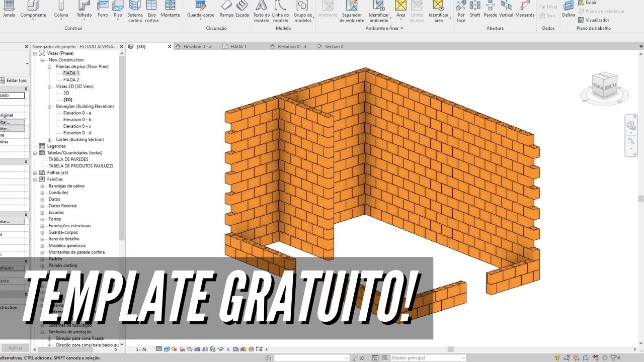Select the Vertical opening tool
The image size is (644, 362).
pos(506,9)
